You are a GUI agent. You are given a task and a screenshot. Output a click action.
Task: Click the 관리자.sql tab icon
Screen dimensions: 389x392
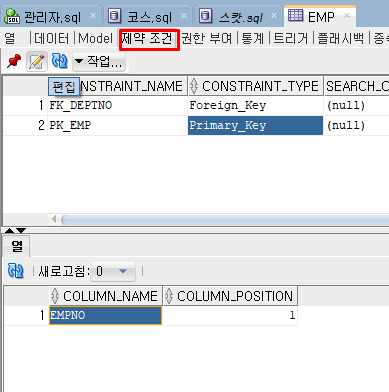pos(12,16)
